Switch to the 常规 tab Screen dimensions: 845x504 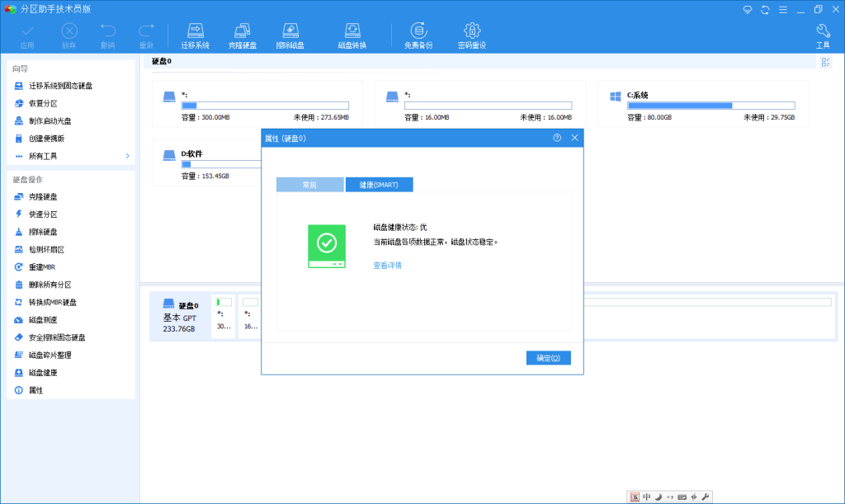(x=309, y=184)
